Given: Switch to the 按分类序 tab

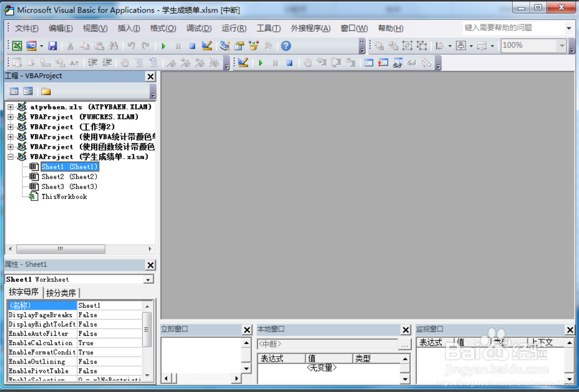Looking at the screenshot, I should (61, 293).
